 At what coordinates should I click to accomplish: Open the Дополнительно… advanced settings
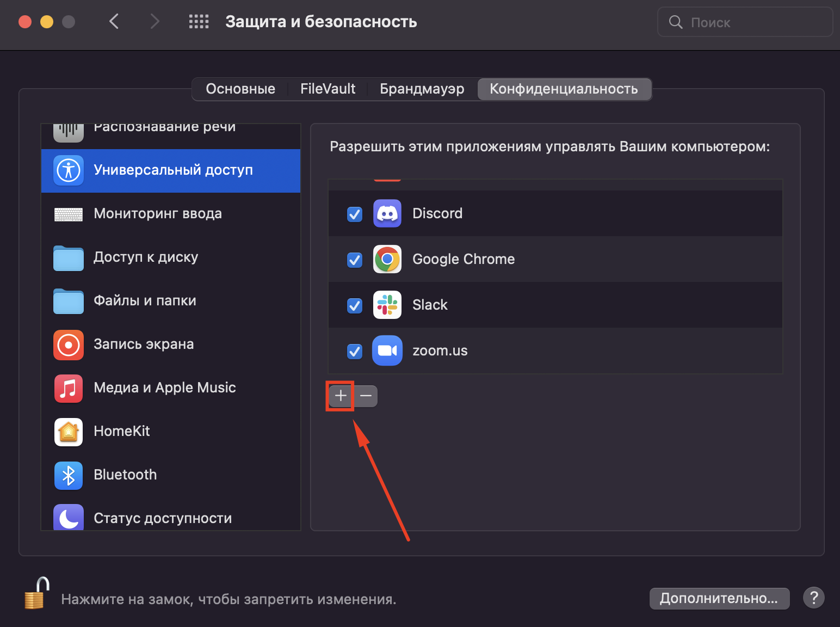point(719,598)
